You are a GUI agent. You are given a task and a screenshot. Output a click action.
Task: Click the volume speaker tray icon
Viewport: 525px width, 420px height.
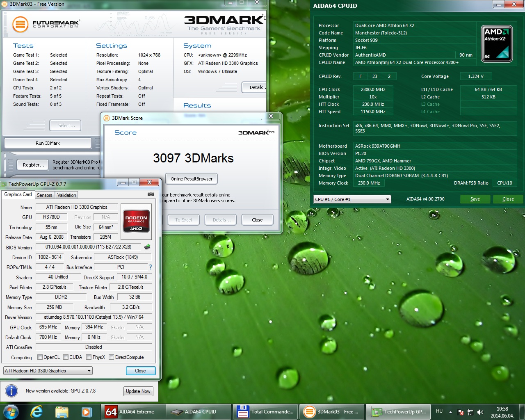point(480,412)
